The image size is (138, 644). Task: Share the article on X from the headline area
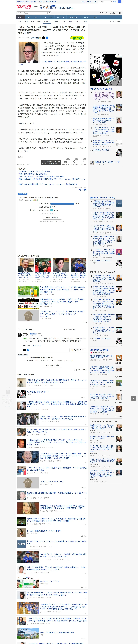43,38
